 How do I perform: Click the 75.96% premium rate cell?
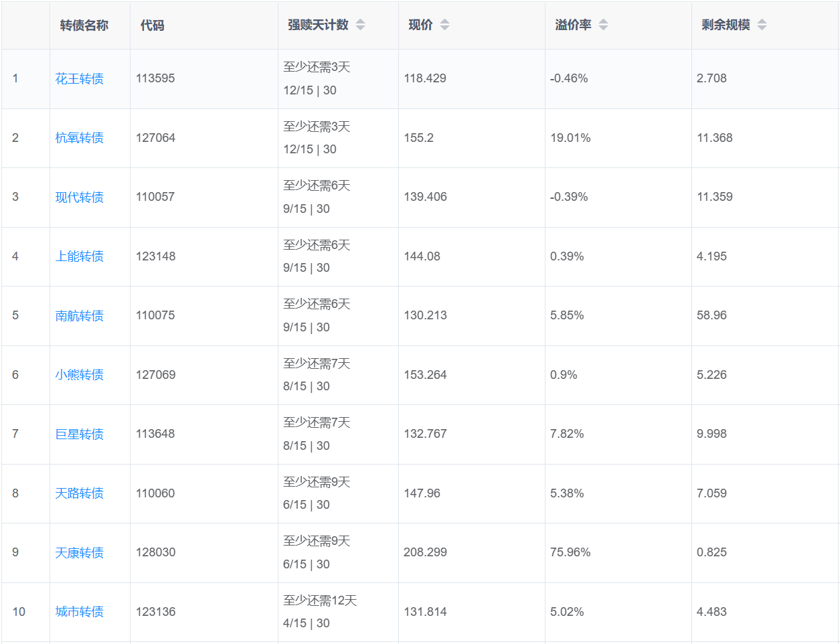(x=570, y=552)
